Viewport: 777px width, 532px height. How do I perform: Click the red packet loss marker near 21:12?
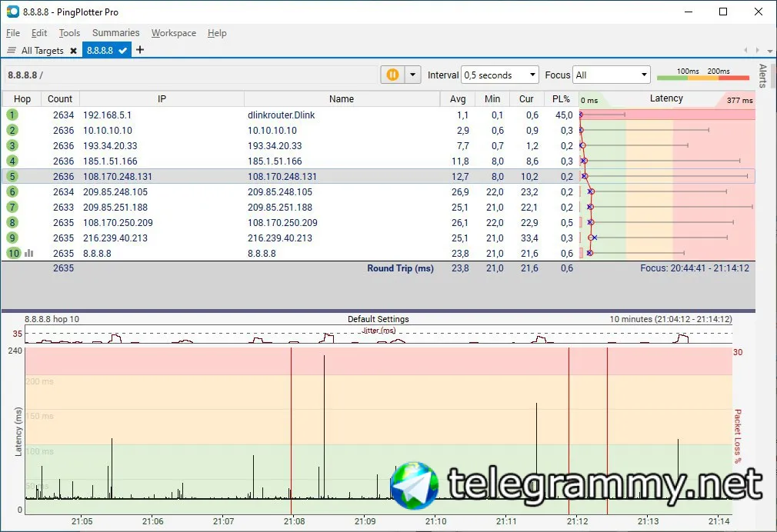tap(569, 431)
